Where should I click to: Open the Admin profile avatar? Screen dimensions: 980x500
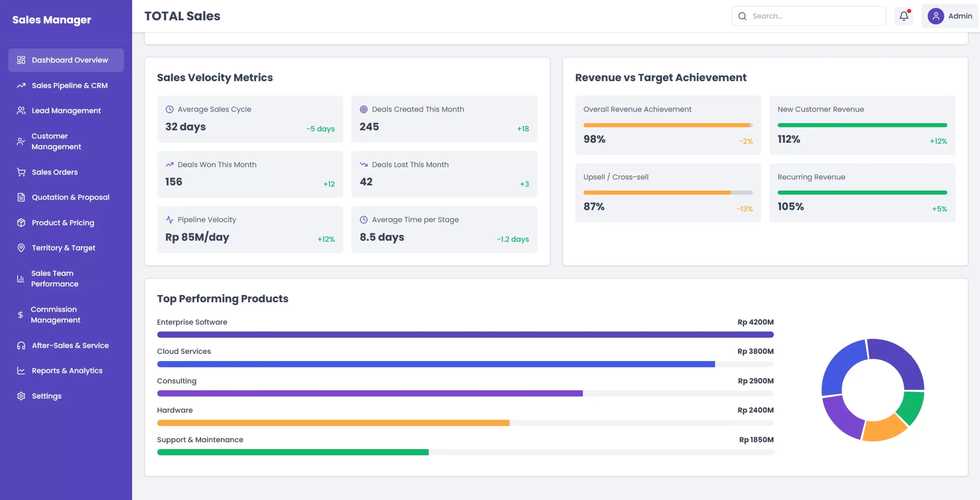point(936,16)
